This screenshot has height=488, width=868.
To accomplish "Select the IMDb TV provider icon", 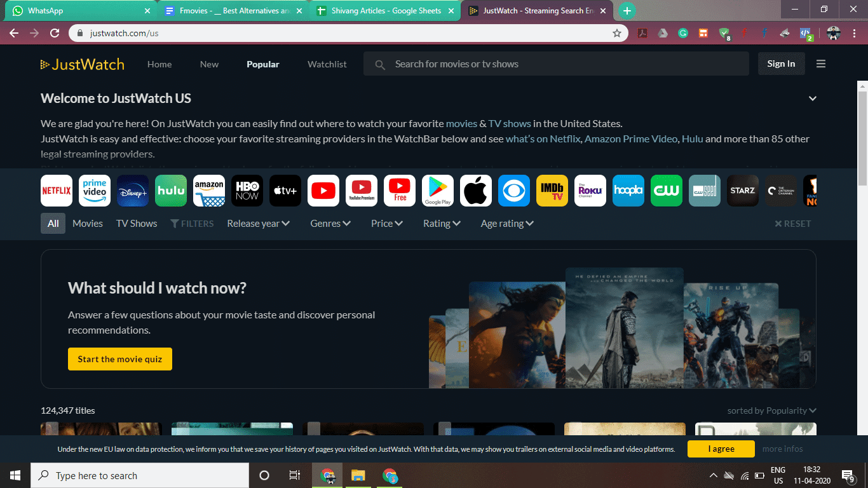I will coord(552,191).
